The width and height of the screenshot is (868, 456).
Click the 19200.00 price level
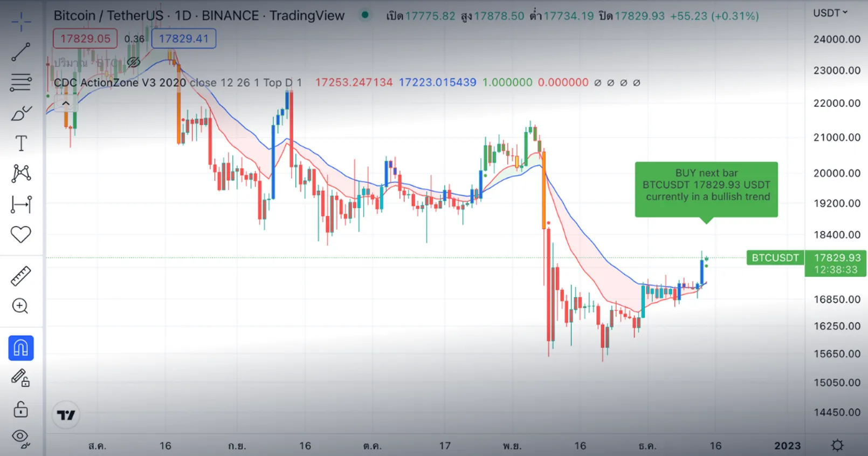click(837, 203)
